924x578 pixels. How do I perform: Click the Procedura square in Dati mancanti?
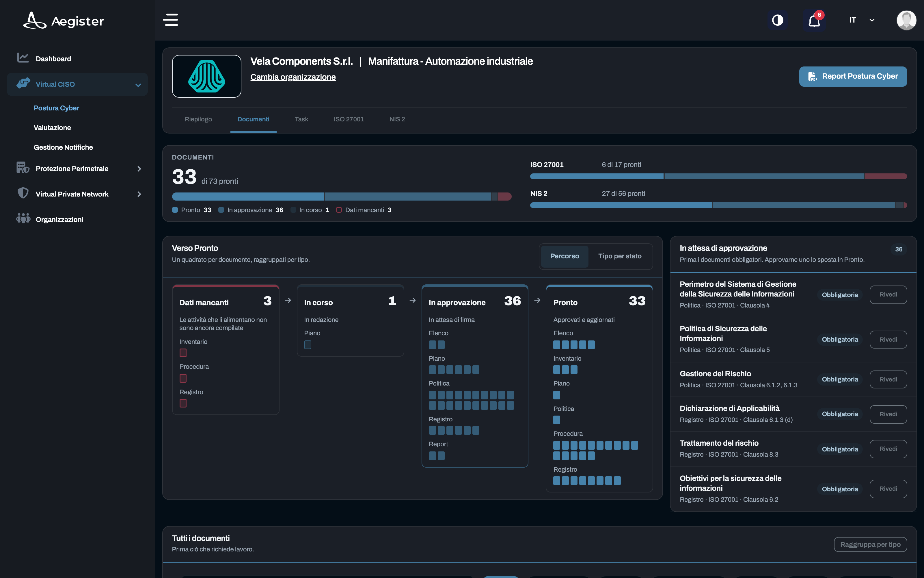183,379
